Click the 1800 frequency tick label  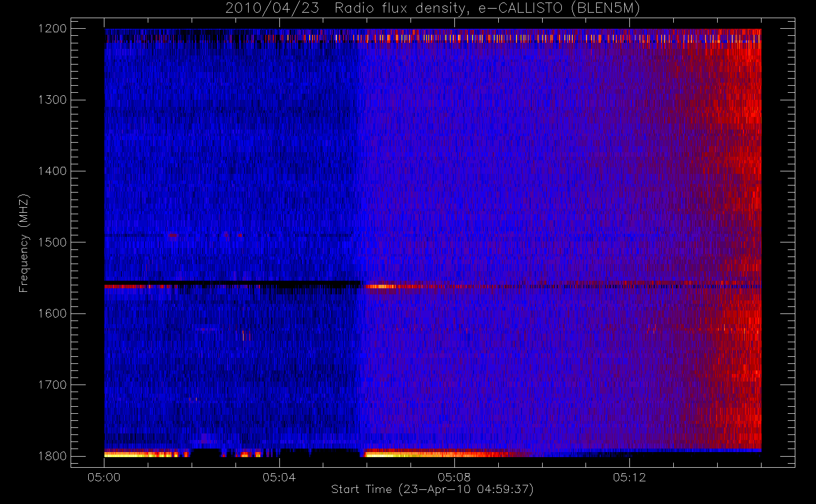tap(53, 456)
